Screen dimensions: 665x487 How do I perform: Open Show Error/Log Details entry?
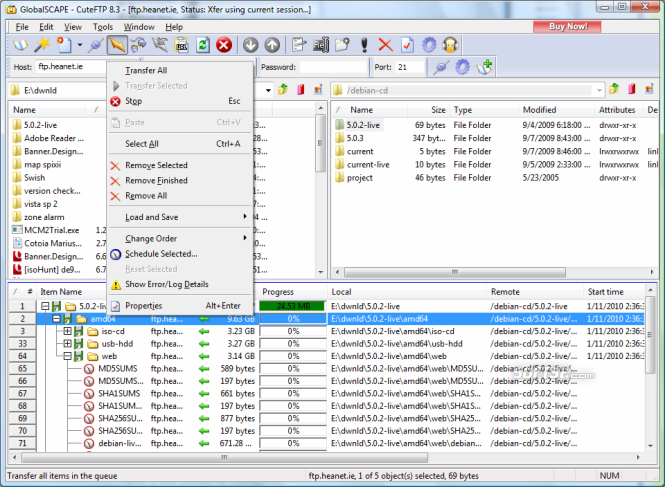pyautogui.click(x=180, y=284)
